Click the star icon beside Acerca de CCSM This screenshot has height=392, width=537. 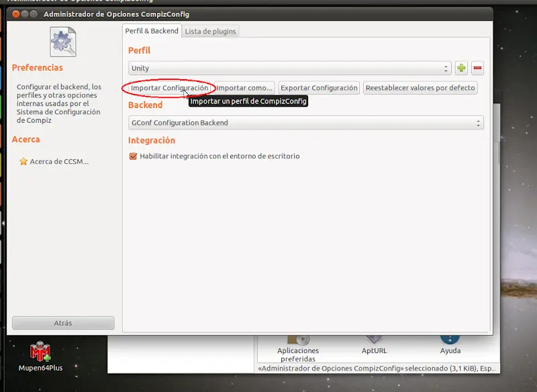pyautogui.click(x=23, y=161)
